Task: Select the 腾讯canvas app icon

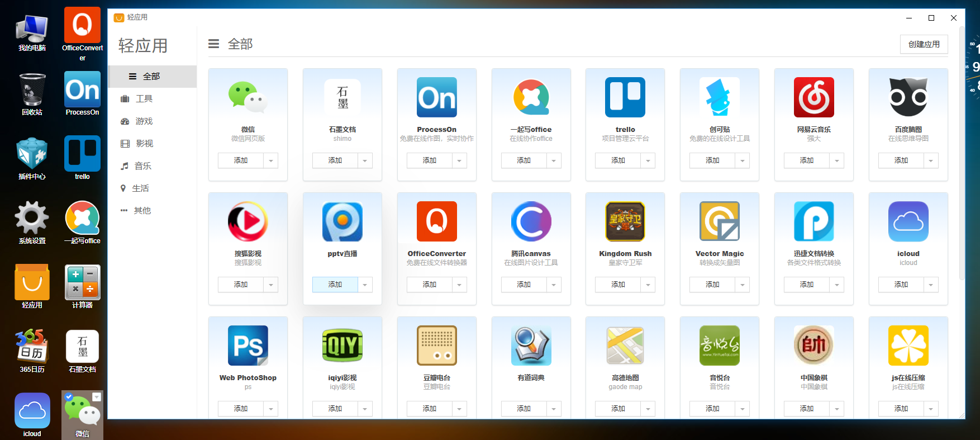Action: pyautogui.click(x=531, y=221)
